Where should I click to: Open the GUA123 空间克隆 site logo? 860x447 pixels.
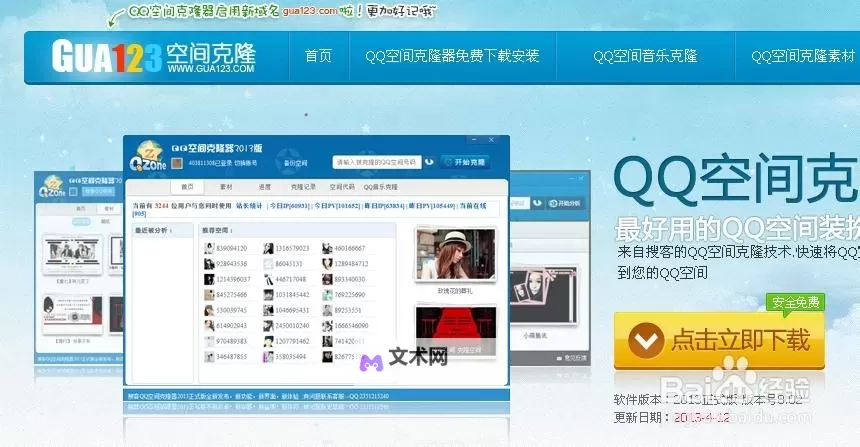(x=154, y=56)
